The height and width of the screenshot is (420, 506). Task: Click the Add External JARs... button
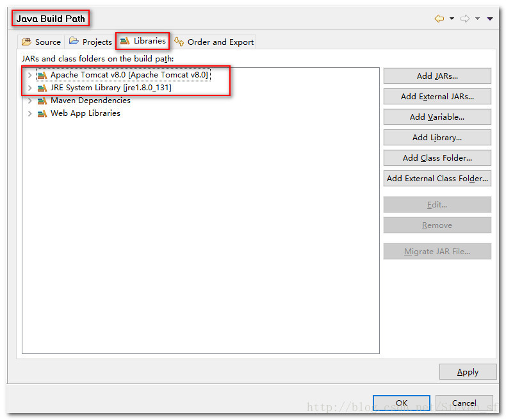pyautogui.click(x=437, y=97)
